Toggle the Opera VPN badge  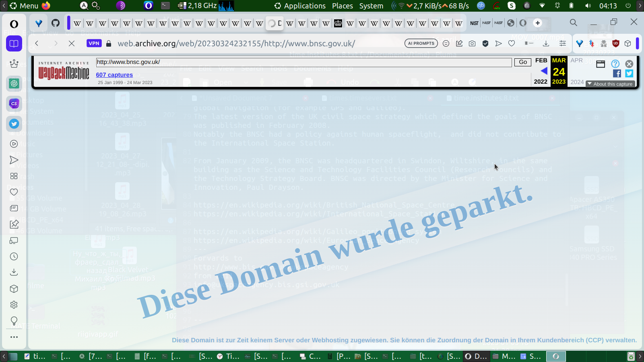(94, 43)
